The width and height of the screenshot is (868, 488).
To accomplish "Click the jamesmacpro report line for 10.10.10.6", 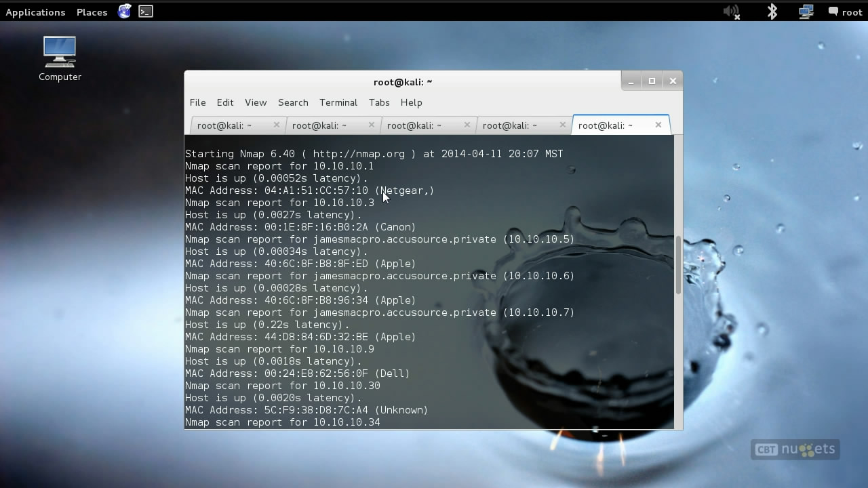I will tap(380, 276).
